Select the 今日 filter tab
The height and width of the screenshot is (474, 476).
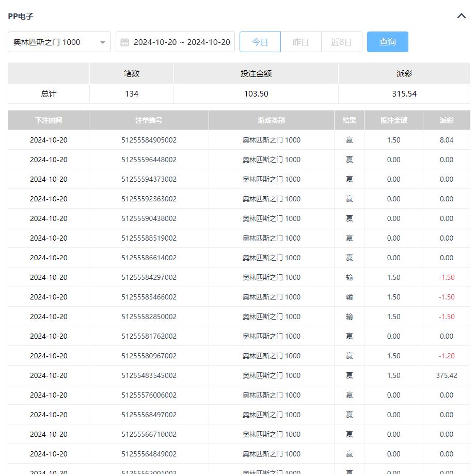pyautogui.click(x=260, y=42)
